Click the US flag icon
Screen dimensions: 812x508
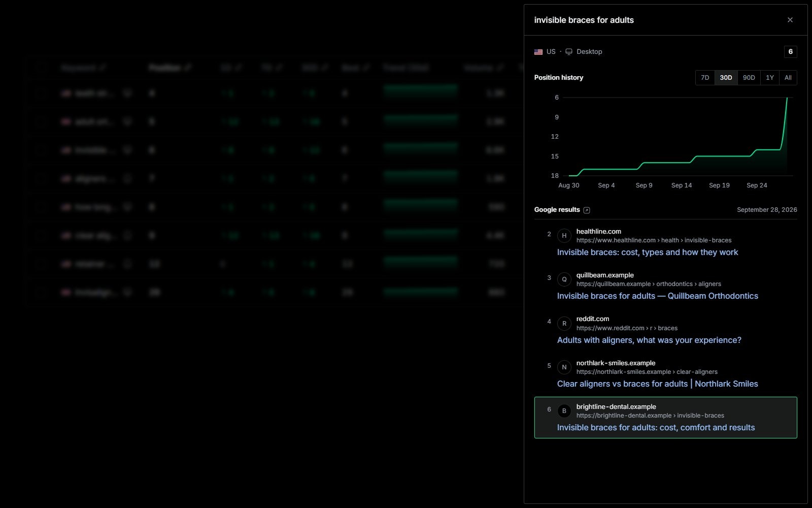[538, 52]
